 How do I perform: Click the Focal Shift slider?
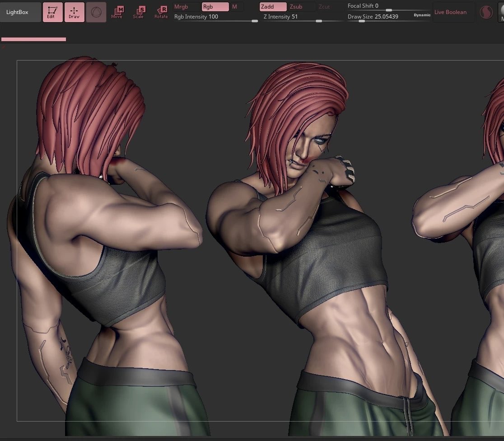pyautogui.click(x=388, y=6)
